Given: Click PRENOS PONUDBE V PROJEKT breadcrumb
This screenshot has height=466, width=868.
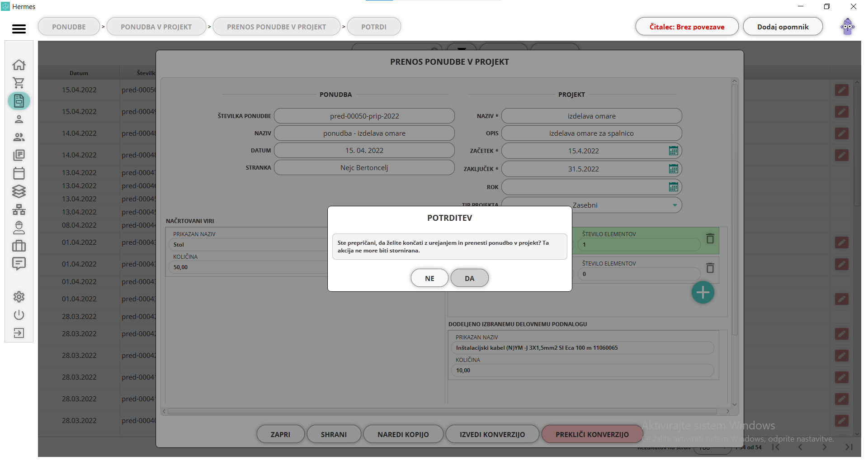Looking at the screenshot, I should pos(276,27).
